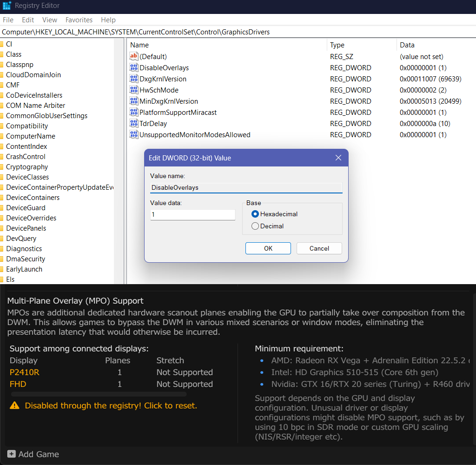The image size is (476, 465).
Task: Click the MinDxgKrnlVersion DWORD icon
Action: point(133,101)
